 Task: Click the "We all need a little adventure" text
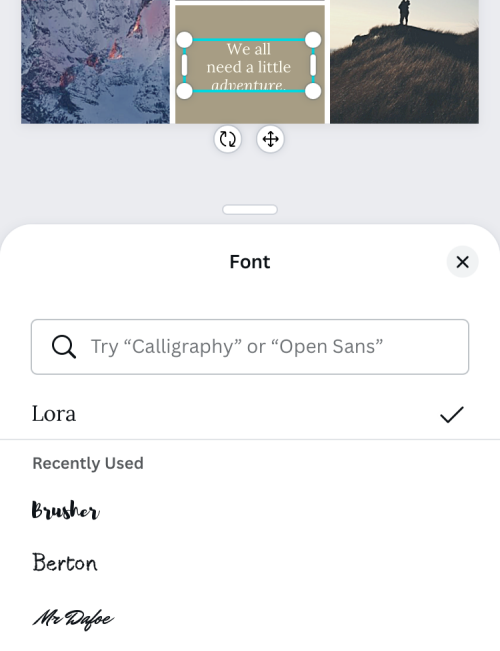249,66
